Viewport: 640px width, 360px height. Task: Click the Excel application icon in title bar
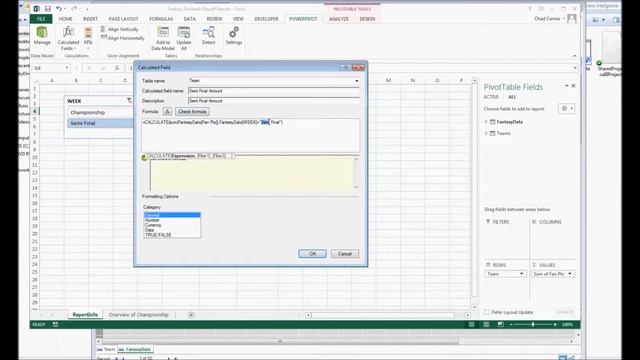tap(36, 9)
